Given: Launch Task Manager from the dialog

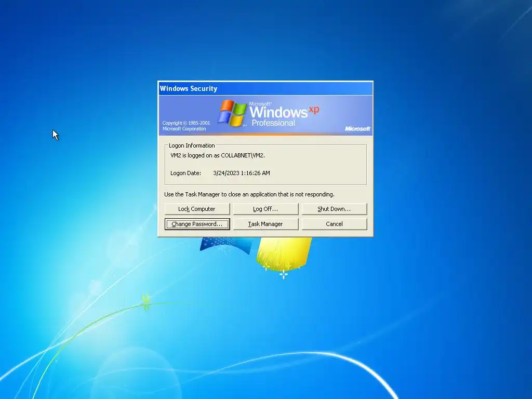Looking at the screenshot, I should click(x=265, y=224).
